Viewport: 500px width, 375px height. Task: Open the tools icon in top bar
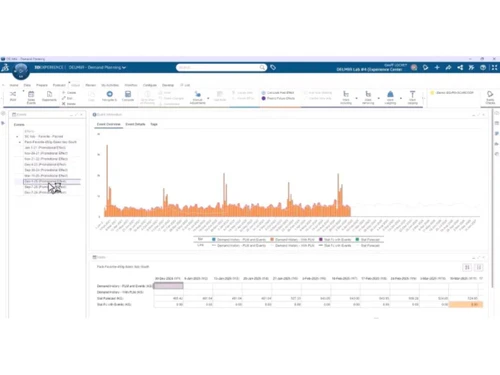pos(471,68)
